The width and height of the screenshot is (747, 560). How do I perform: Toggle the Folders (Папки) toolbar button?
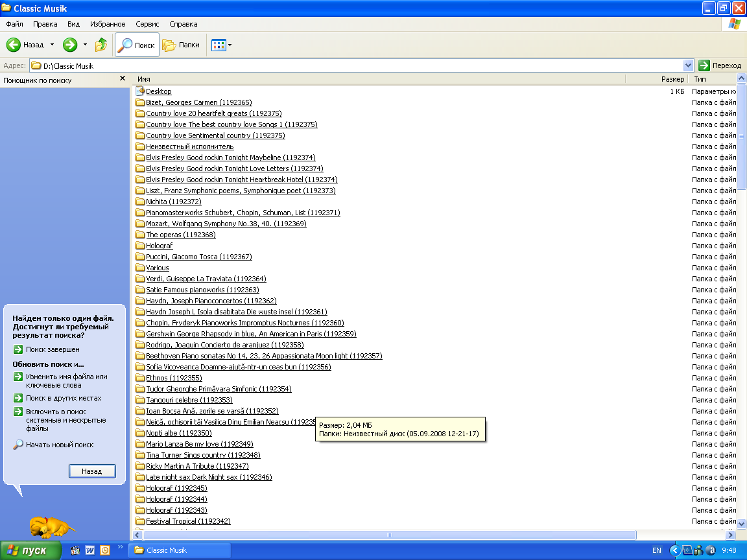pos(182,45)
